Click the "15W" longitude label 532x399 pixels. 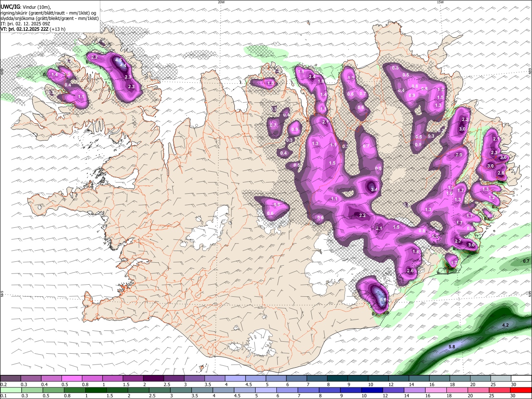440,2
